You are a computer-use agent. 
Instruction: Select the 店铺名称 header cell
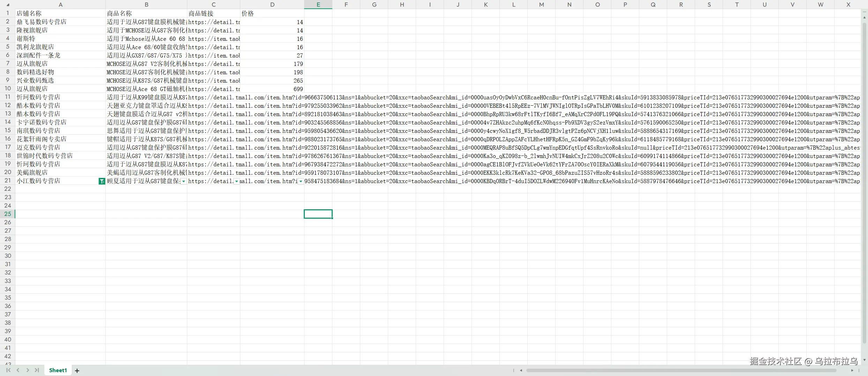point(60,13)
